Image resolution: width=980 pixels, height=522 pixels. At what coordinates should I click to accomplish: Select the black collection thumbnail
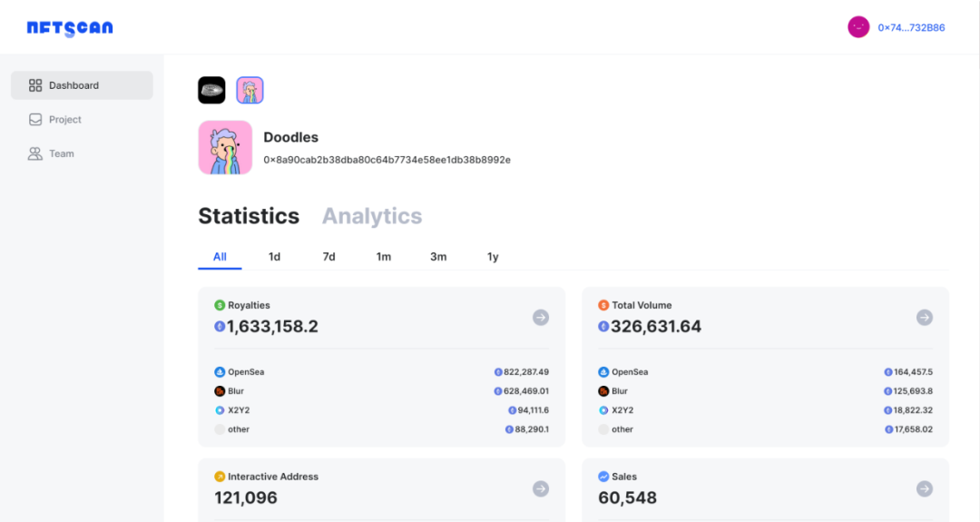211,90
